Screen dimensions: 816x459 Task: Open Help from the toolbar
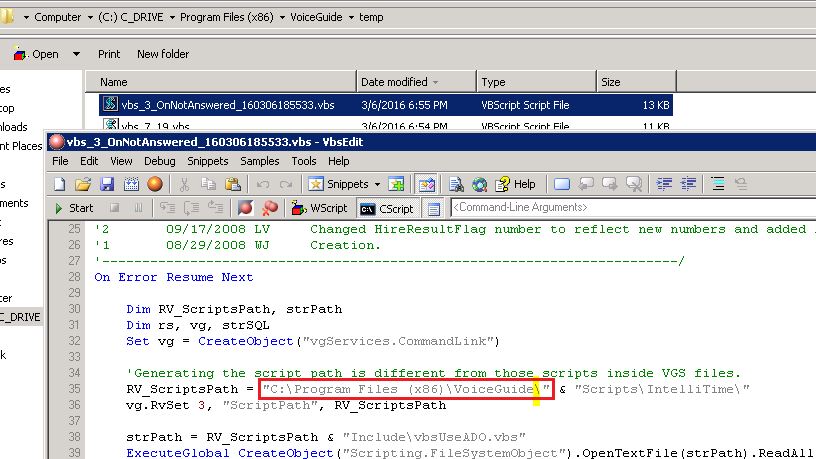[x=515, y=184]
